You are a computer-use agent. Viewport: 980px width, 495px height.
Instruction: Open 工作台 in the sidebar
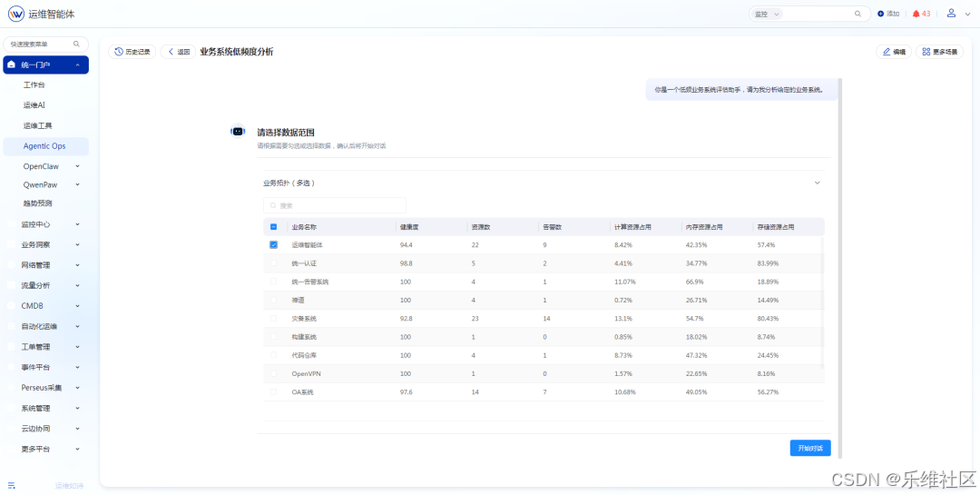34,85
